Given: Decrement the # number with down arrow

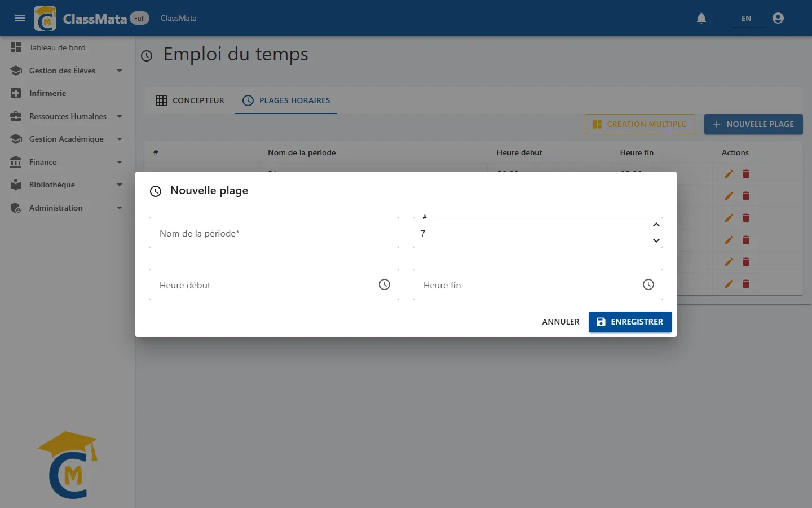Looking at the screenshot, I should (x=656, y=240).
